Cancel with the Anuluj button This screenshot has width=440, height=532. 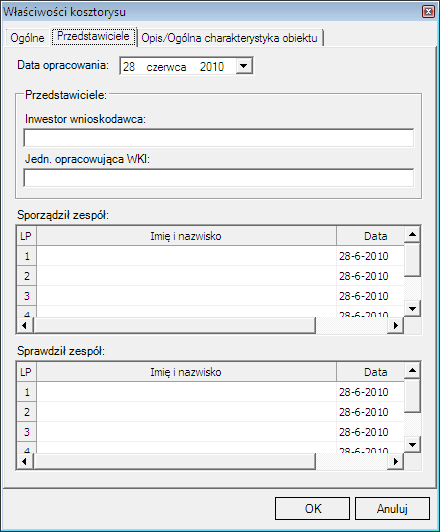point(392,509)
